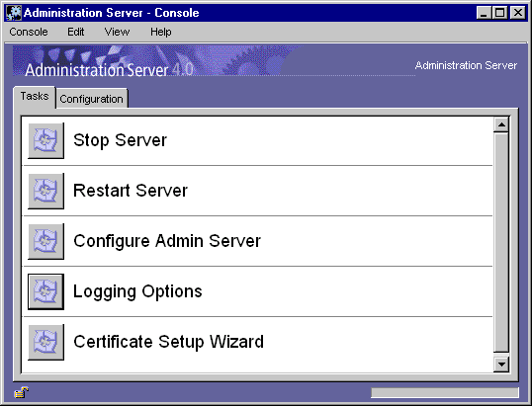Select the Restart Server label

click(131, 191)
